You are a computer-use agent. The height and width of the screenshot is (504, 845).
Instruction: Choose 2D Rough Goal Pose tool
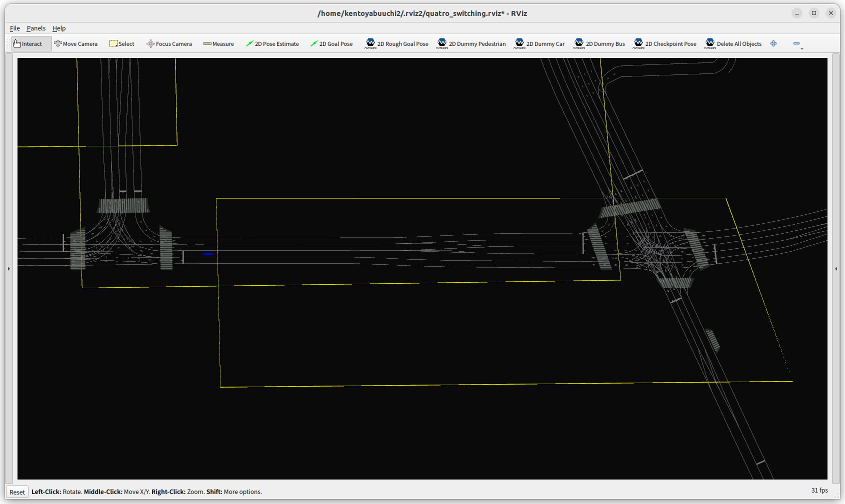pos(397,44)
